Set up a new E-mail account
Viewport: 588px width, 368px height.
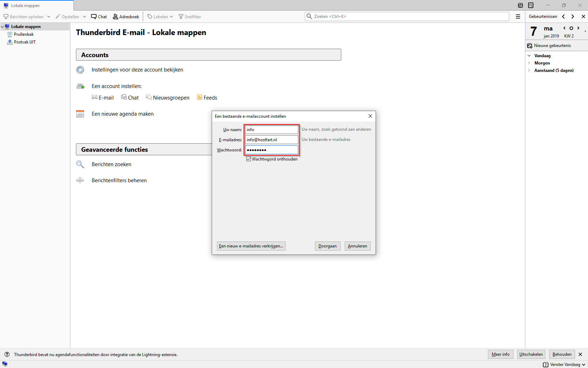coord(106,98)
